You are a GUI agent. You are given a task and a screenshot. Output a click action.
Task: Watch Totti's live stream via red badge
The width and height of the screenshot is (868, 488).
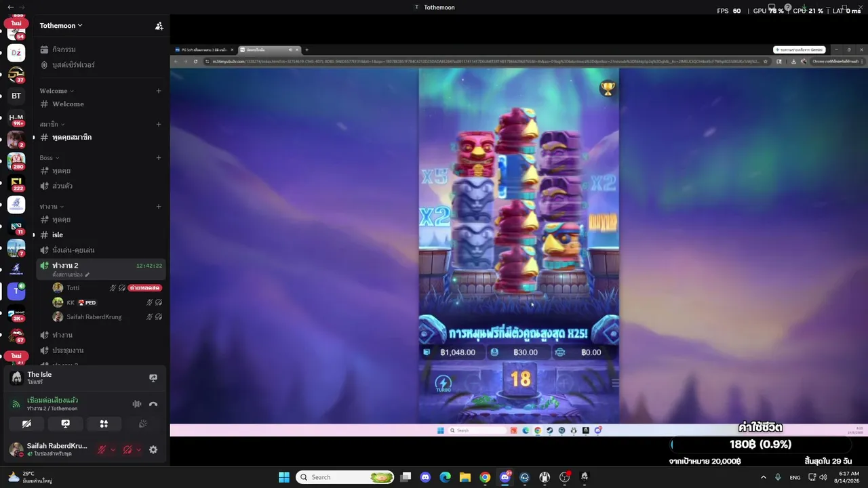pyautogui.click(x=144, y=288)
